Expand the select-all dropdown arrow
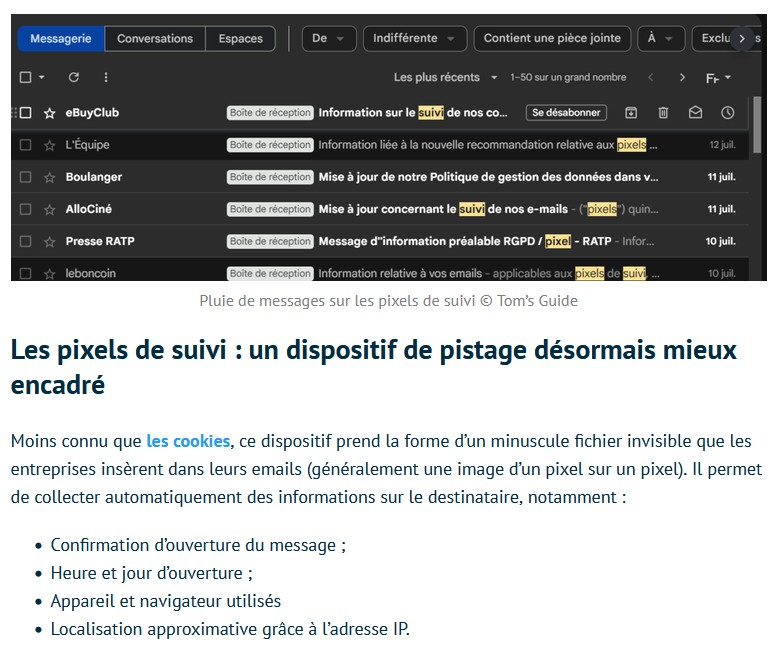 pos(42,77)
